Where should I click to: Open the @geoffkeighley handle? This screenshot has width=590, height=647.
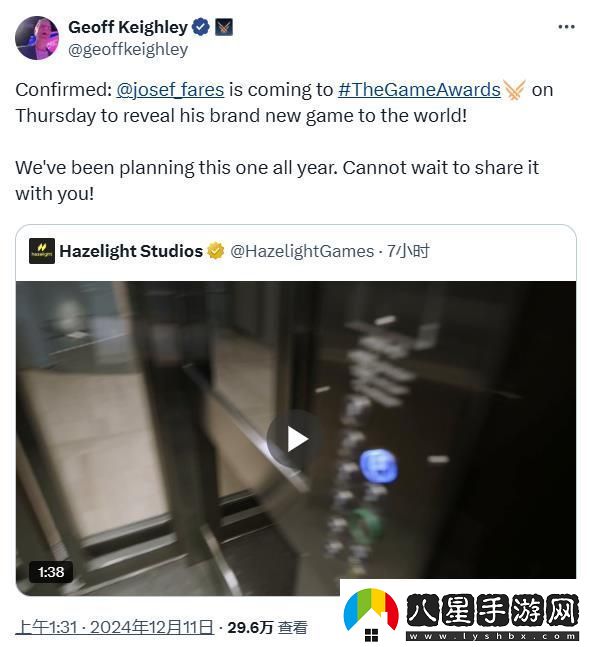[x=128, y=49]
